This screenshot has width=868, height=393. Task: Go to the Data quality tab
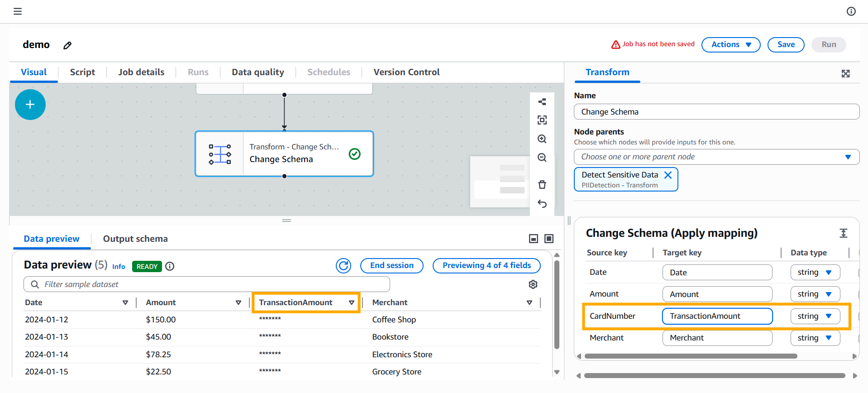click(258, 72)
